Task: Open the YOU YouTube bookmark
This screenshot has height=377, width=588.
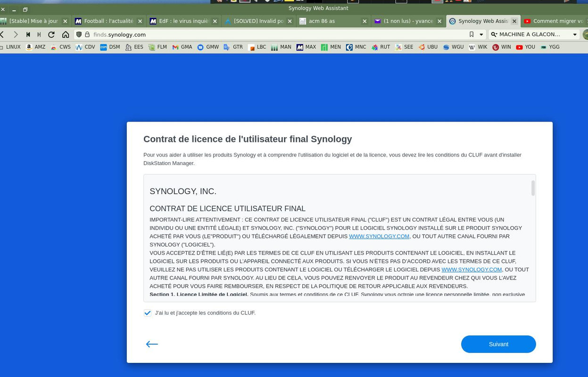Action: (525, 47)
